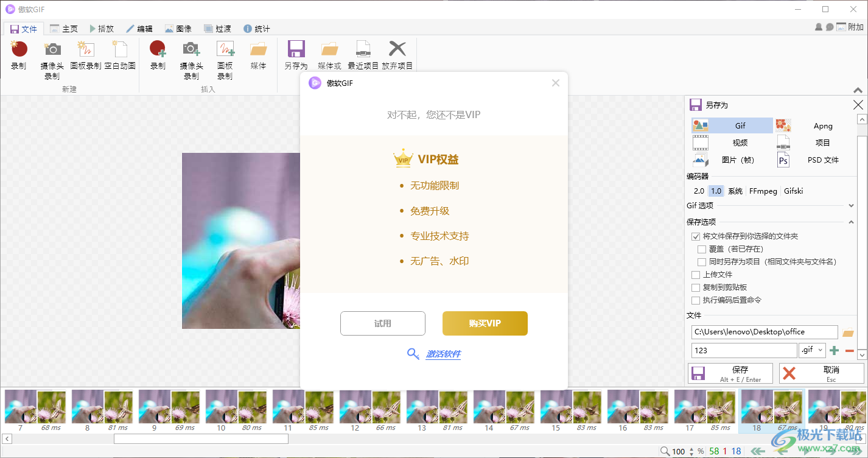Click the magnifier zoom icon in status bar
This screenshot has height=458, width=868.
pos(665,451)
